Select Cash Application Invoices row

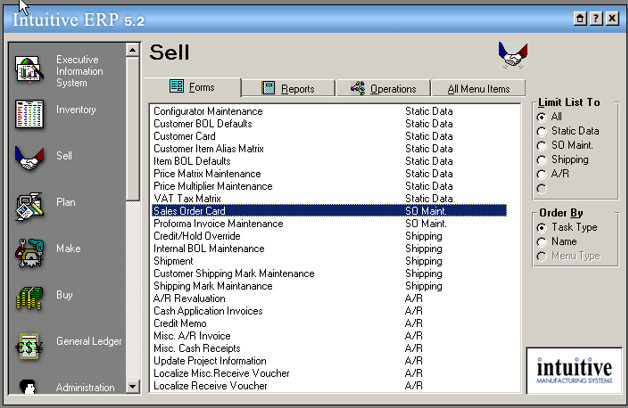coord(329,311)
